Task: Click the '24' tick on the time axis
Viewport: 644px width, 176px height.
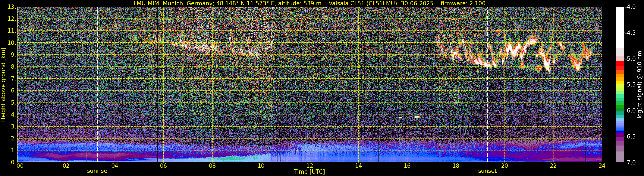Action: click(x=602, y=166)
